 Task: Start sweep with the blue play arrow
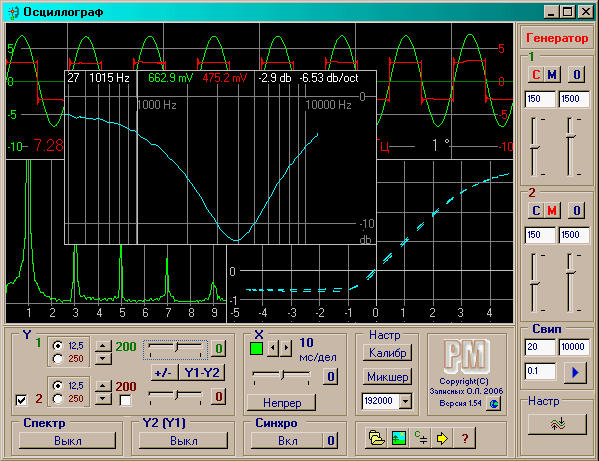coord(575,372)
